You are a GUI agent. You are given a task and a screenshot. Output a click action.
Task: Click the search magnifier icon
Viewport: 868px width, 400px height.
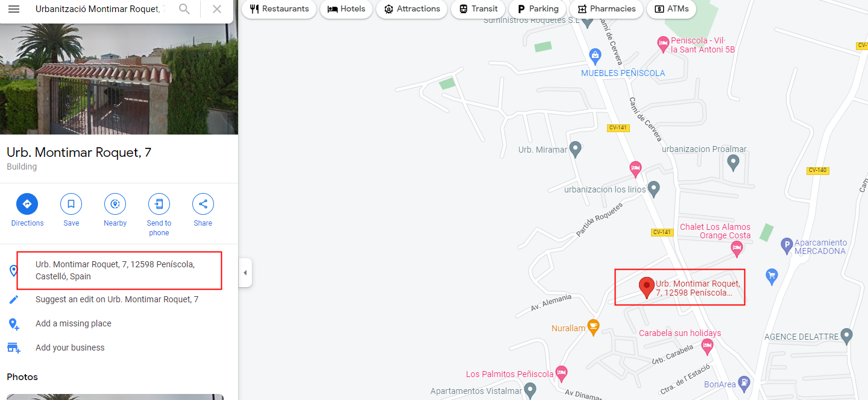184,9
